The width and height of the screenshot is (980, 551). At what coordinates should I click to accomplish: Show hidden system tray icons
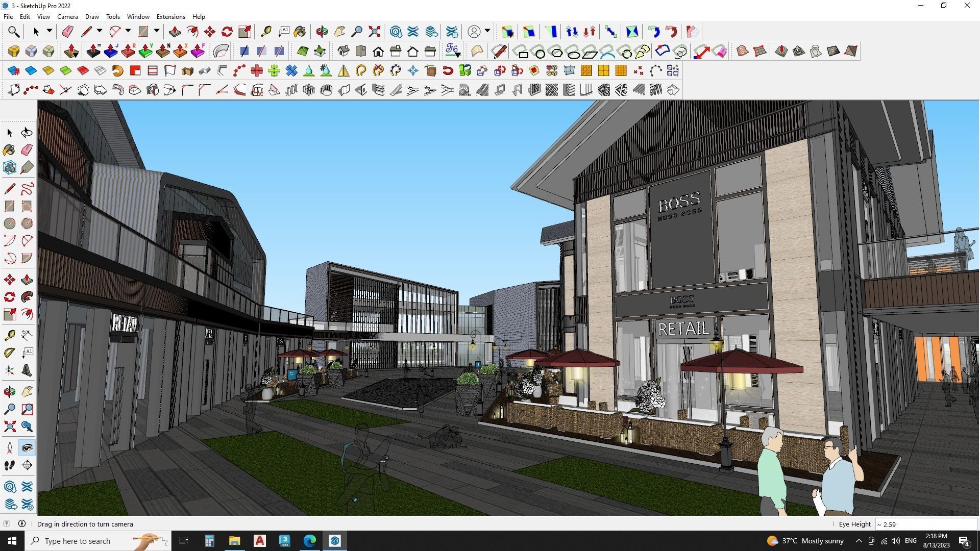click(x=859, y=541)
